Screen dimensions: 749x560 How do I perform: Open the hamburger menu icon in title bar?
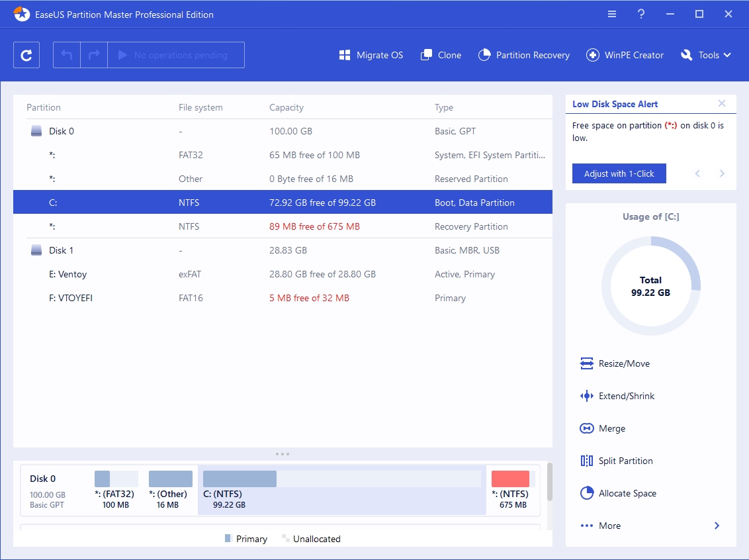coord(612,14)
